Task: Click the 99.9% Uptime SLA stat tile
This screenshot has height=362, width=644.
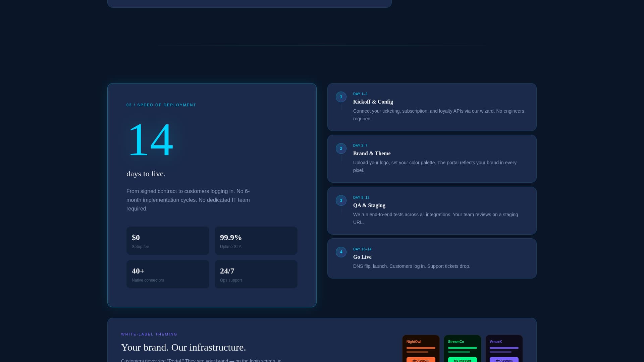Action: point(256,241)
